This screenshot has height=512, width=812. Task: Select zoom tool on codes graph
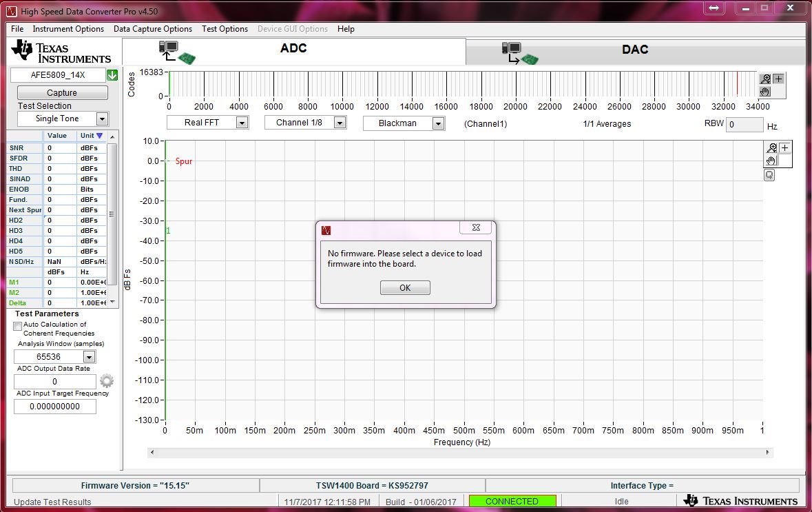[765, 79]
